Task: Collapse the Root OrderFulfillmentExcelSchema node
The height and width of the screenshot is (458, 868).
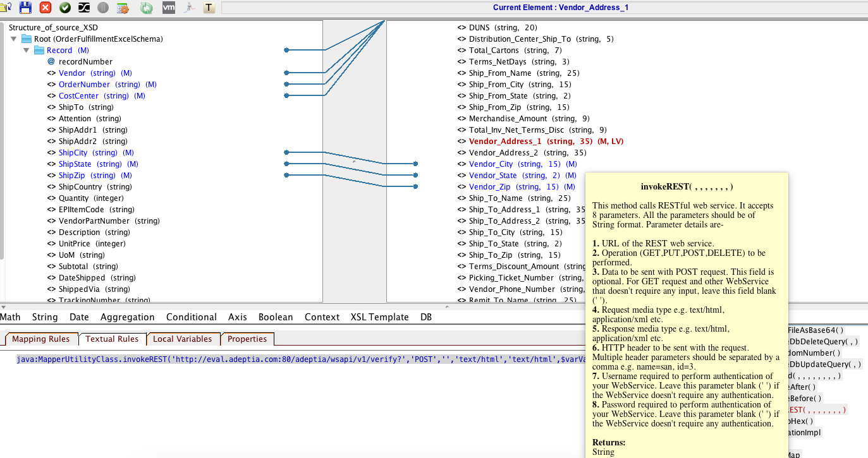Action: pyautogui.click(x=14, y=38)
